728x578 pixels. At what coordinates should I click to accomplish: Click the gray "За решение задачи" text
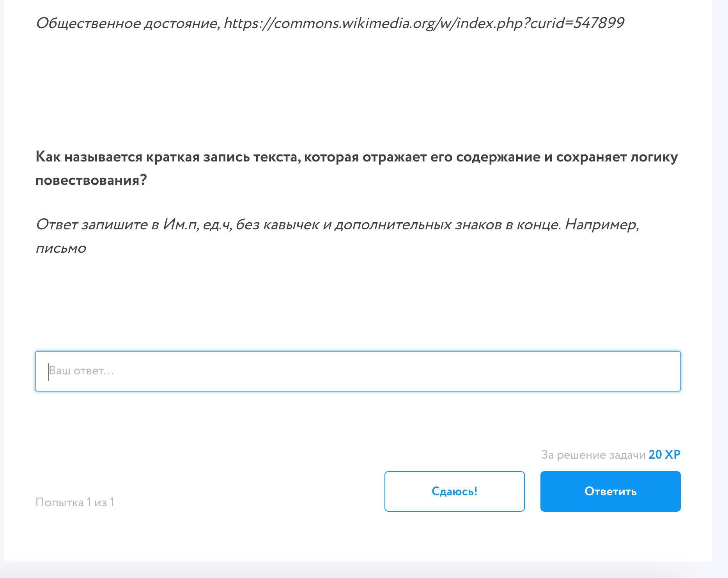pos(593,455)
